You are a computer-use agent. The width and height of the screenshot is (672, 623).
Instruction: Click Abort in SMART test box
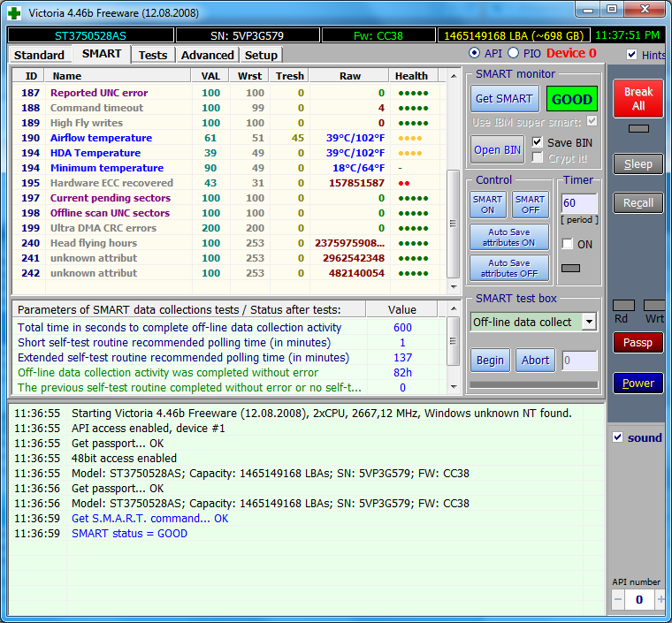pos(535,360)
